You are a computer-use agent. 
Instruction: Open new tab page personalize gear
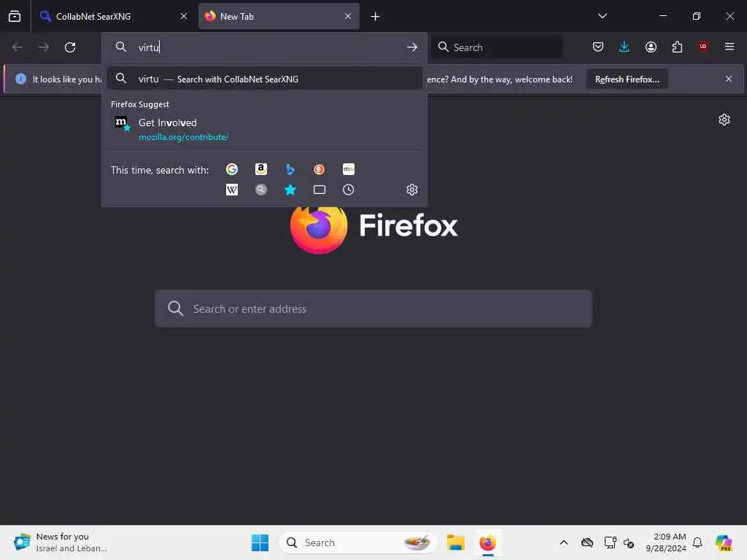pos(724,120)
